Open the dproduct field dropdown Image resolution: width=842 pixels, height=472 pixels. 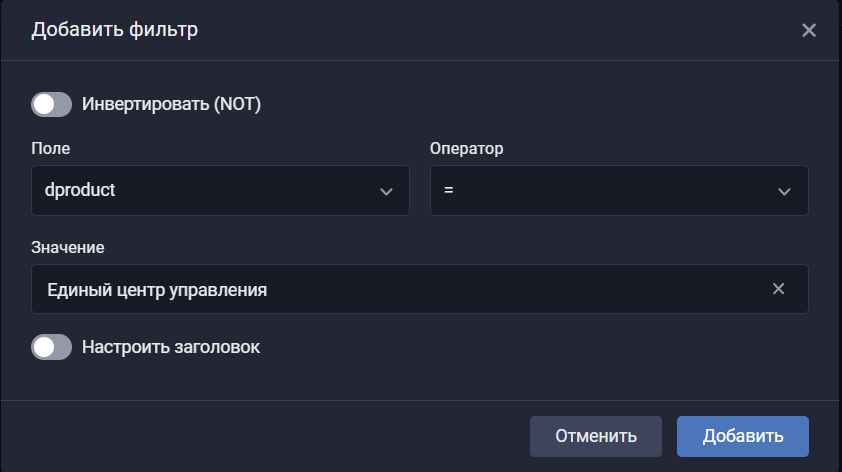click(220, 190)
